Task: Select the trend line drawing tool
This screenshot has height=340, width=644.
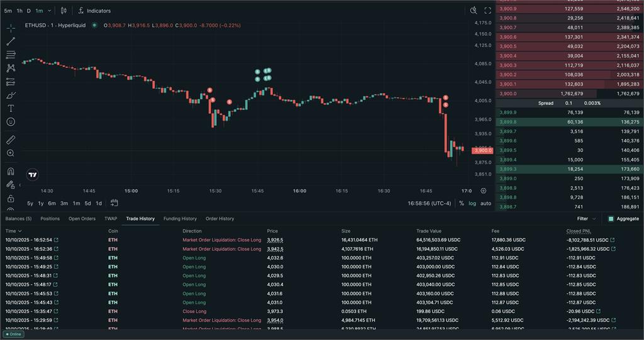Action: (x=11, y=41)
